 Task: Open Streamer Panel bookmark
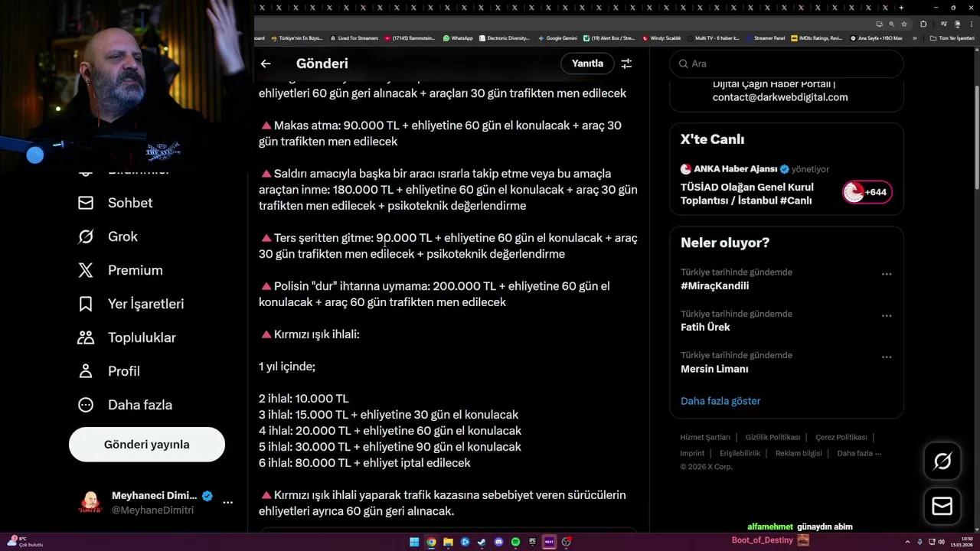pyautogui.click(x=765, y=37)
